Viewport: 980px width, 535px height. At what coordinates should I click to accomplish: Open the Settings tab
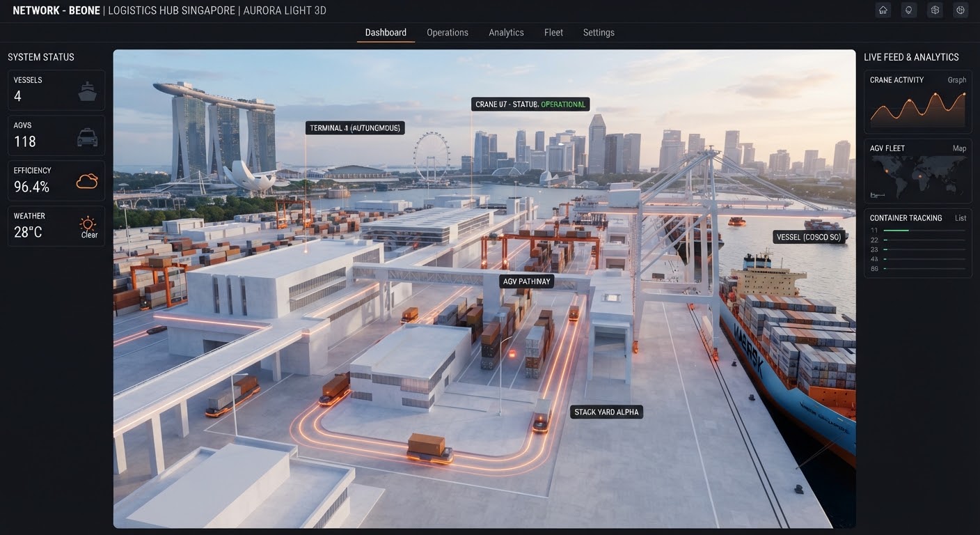click(599, 33)
